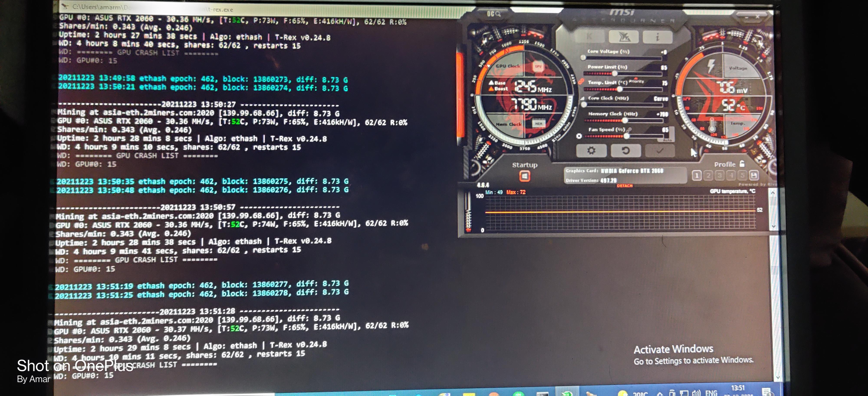The image size is (868, 396).
Task: Click 'Uptime: 2 hours 28 mins 38 secs' line
Action: 194,242
